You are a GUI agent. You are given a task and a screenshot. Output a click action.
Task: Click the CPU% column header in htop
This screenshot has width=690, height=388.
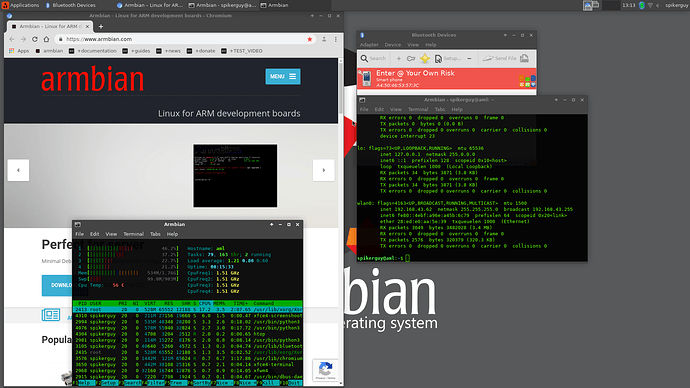(205, 304)
